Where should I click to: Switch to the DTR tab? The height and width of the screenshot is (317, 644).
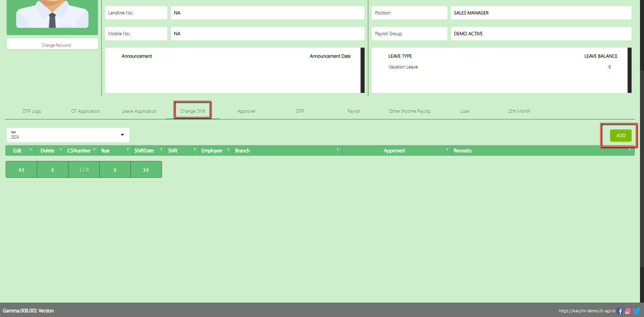pyautogui.click(x=300, y=111)
